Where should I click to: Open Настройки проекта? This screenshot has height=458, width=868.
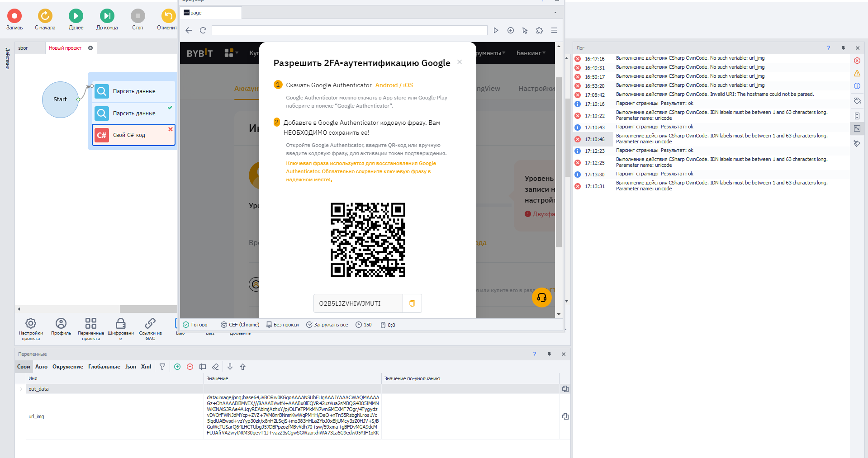pos(31,329)
